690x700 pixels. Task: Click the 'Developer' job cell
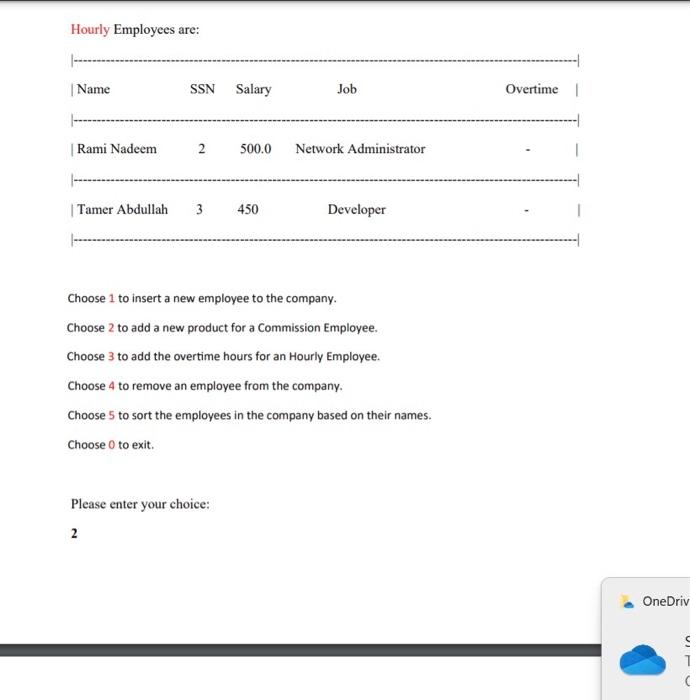click(x=357, y=210)
